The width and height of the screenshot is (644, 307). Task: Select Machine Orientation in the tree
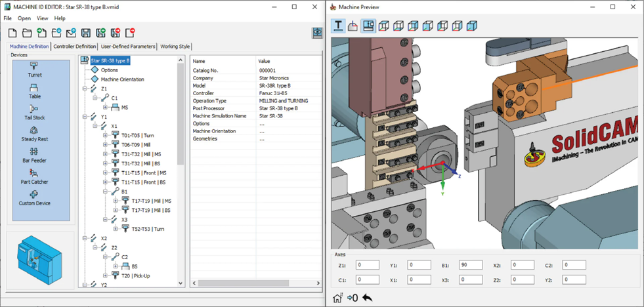122,79
